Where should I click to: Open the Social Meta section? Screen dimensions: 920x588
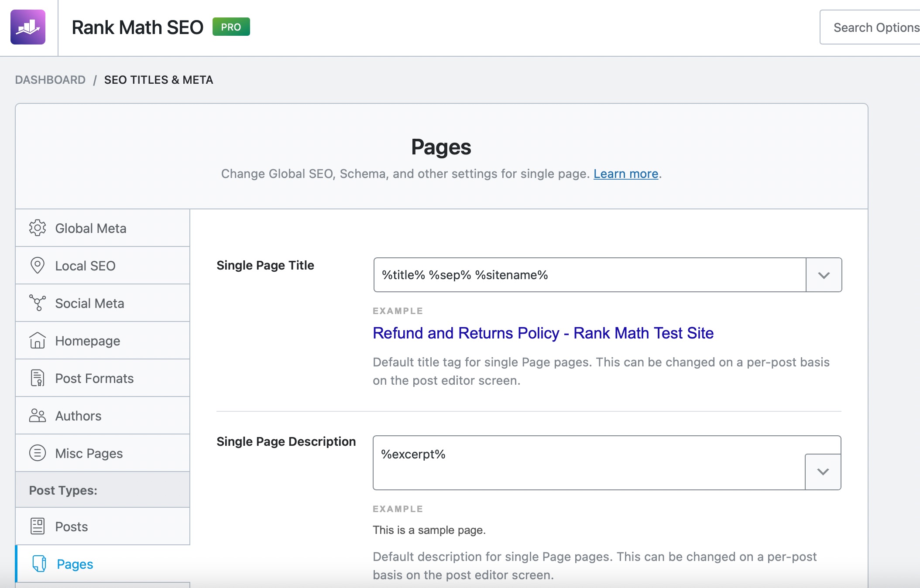click(x=103, y=303)
